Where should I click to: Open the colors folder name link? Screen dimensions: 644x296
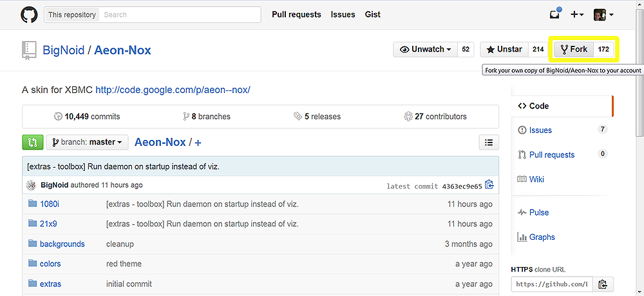pos(50,264)
